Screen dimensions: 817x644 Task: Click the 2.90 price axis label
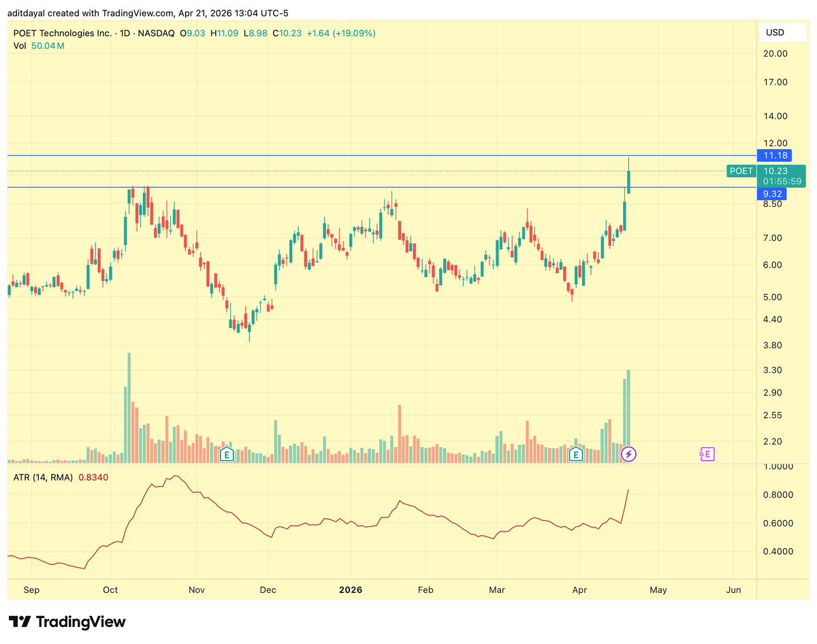pyautogui.click(x=773, y=393)
